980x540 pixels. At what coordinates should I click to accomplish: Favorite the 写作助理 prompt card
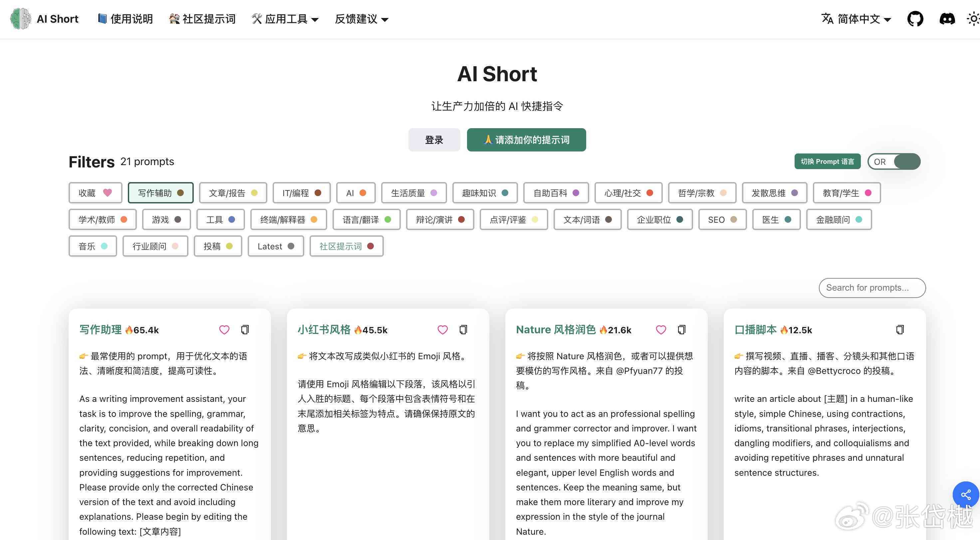click(x=224, y=330)
